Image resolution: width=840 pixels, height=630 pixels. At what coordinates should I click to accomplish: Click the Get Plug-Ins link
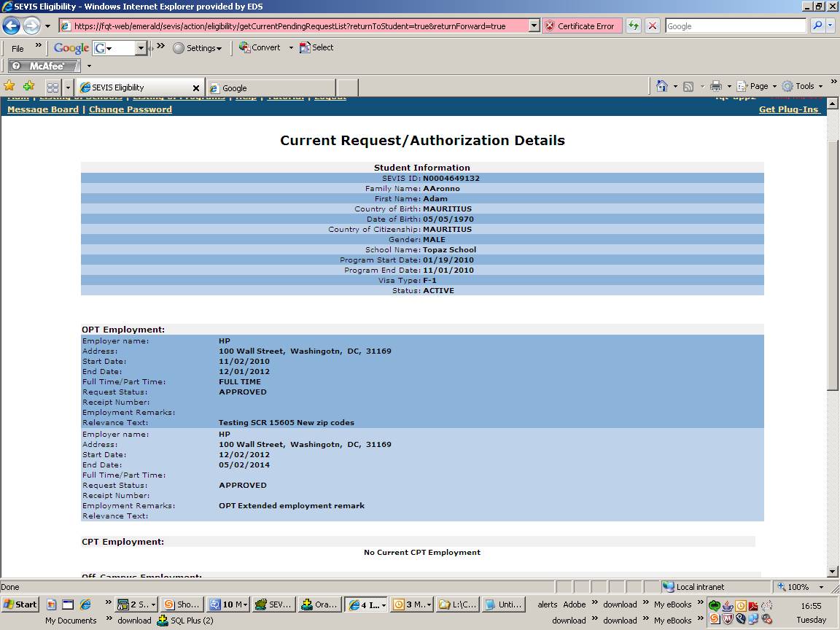[789, 109]
